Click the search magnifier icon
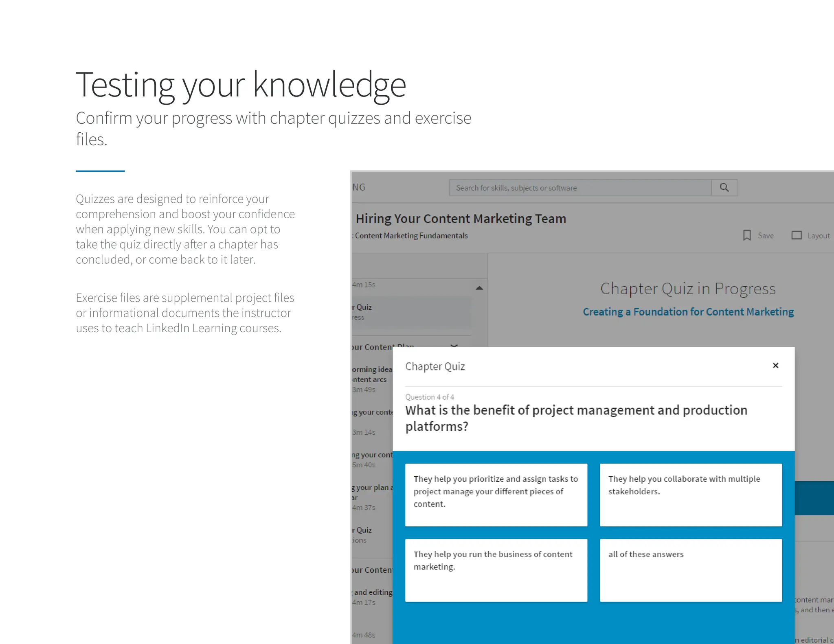The height and width of the screenshot is (644, 834). click(724, 187)
